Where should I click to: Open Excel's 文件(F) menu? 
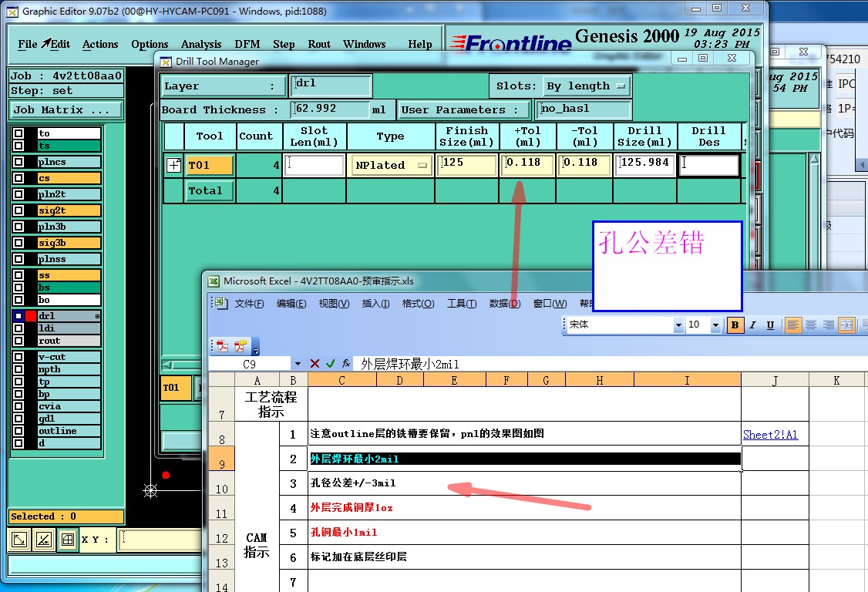coord(249,304)
